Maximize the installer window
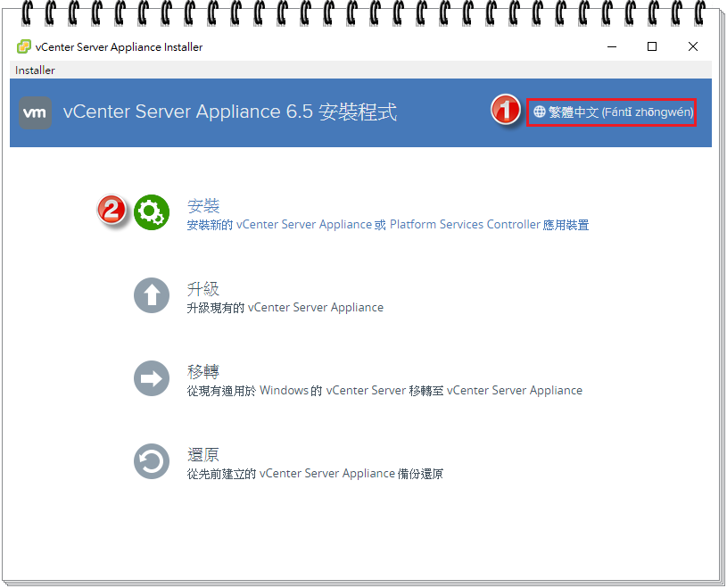The image size is (727, 588). (652, 46)
